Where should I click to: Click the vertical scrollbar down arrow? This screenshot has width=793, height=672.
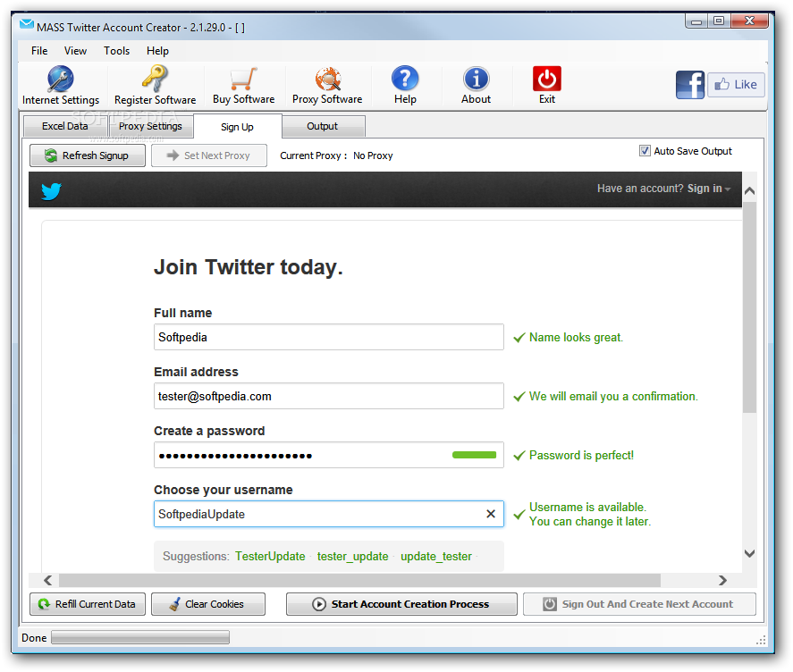click(x=749, y=553)
